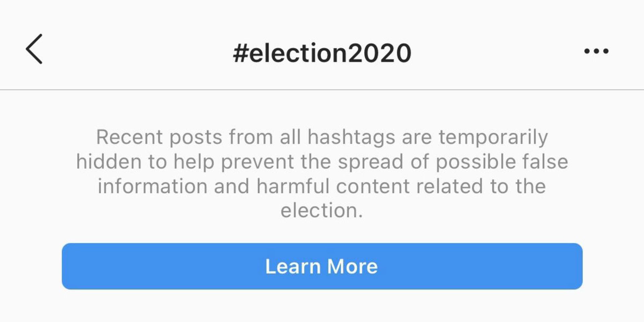Click the page heading text in the top bar
The width and height of the screenshot is (644, 322).
pos(322,53)
